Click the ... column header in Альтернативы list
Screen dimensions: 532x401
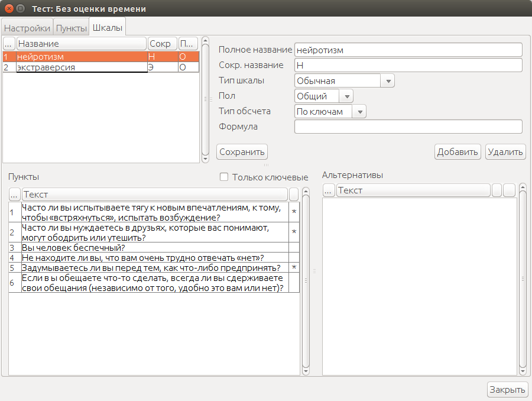coord(328,190)
